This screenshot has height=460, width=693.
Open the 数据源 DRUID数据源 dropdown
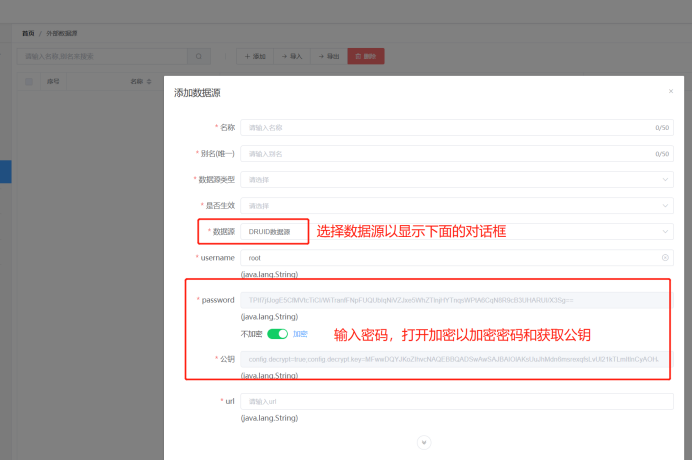click(456, 232)
